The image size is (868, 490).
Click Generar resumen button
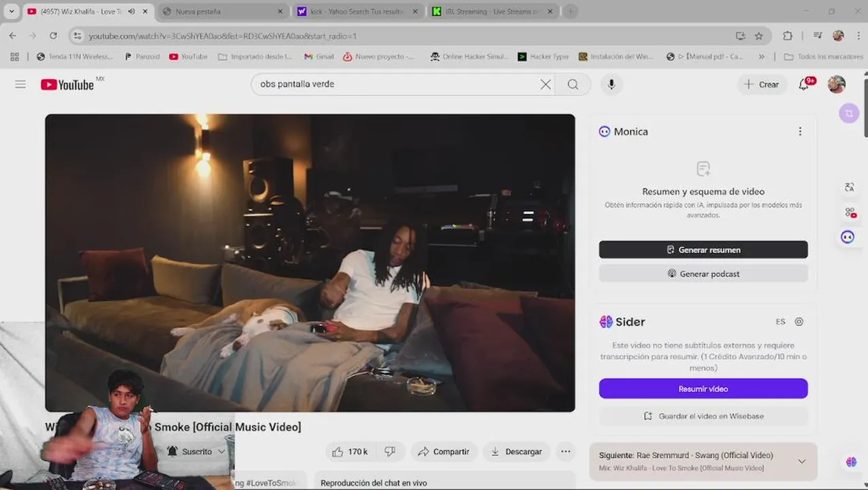click(703, 250)
